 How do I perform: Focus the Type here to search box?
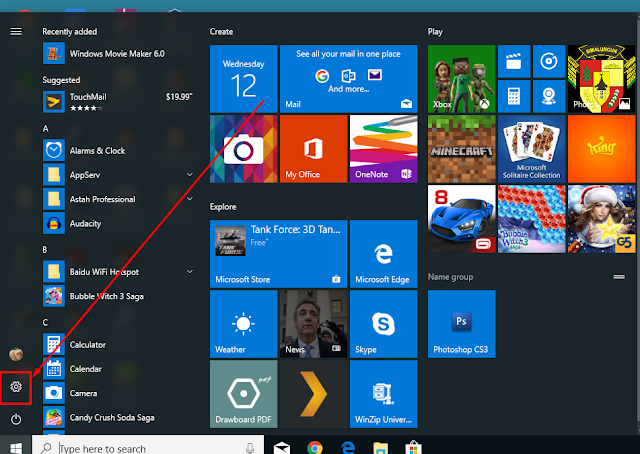click(148, 446)
